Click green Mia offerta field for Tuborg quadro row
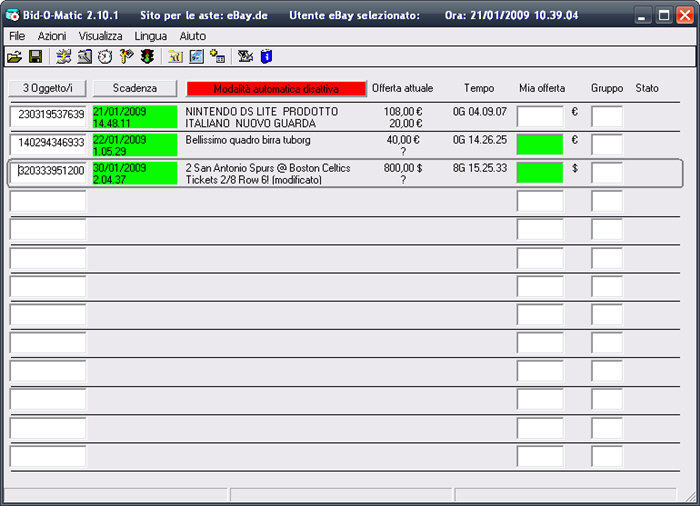The width and height of the screenshot is (700, 506). (x=540, y=145)
